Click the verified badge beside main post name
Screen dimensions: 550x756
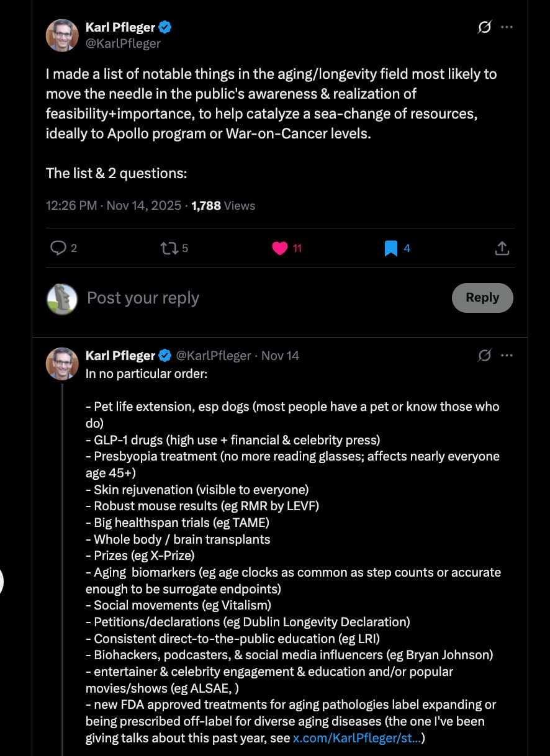coord(165,27)
